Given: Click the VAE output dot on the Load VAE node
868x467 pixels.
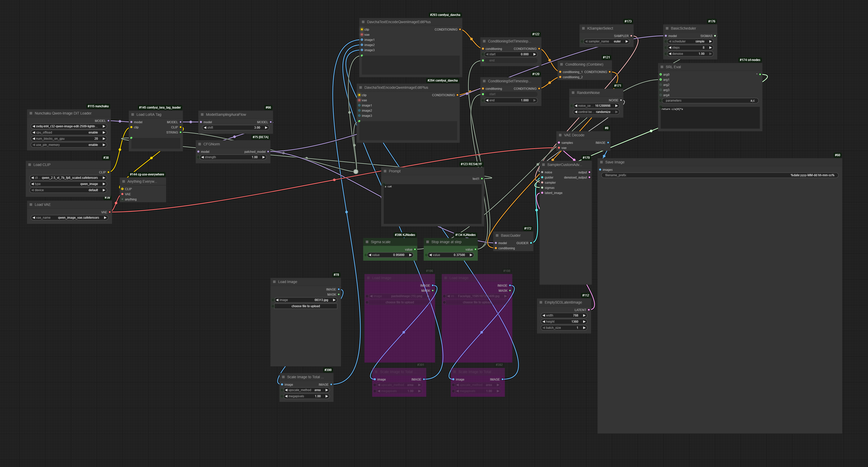Looking at the screenshot, I should [x=109, y=212].
